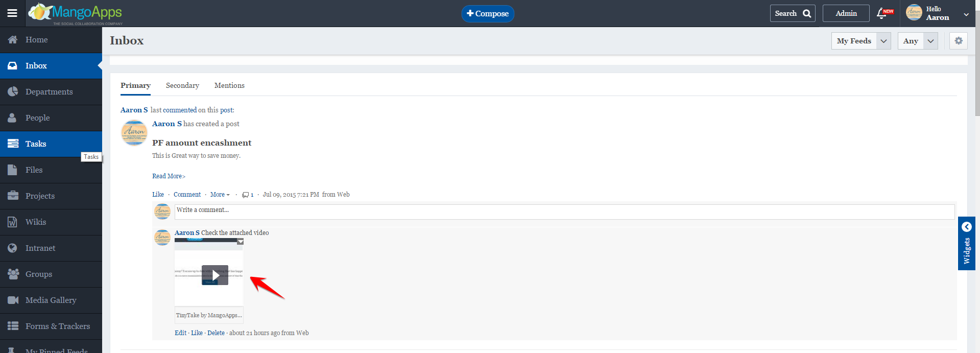
Task: Like the attached video comment
Action: [x=197, y=333]
